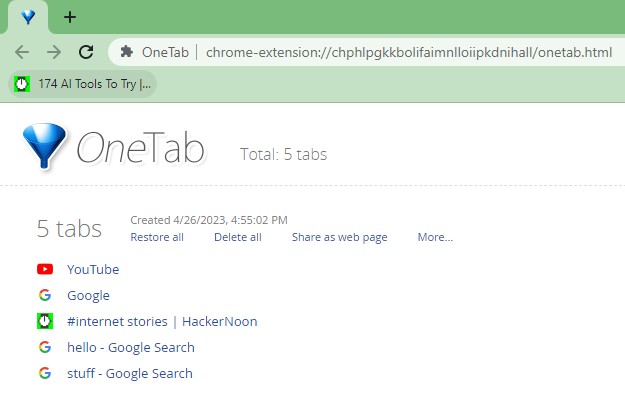625x408 pixels.
Task: Click the OneTab funnel logo on page
Action: (44, 146)
